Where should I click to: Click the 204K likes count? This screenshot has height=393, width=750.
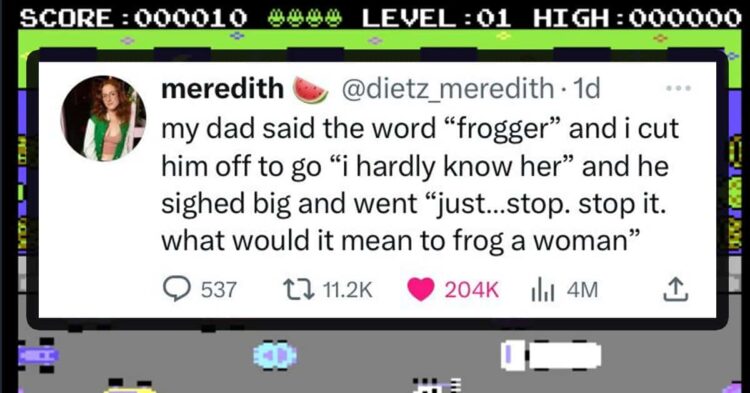pos(472,290)
